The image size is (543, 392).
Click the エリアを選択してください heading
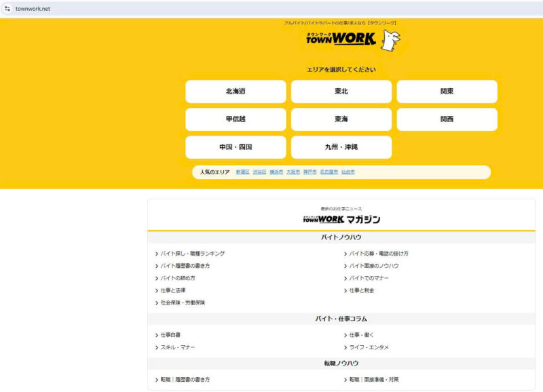(x=341, y=70)
